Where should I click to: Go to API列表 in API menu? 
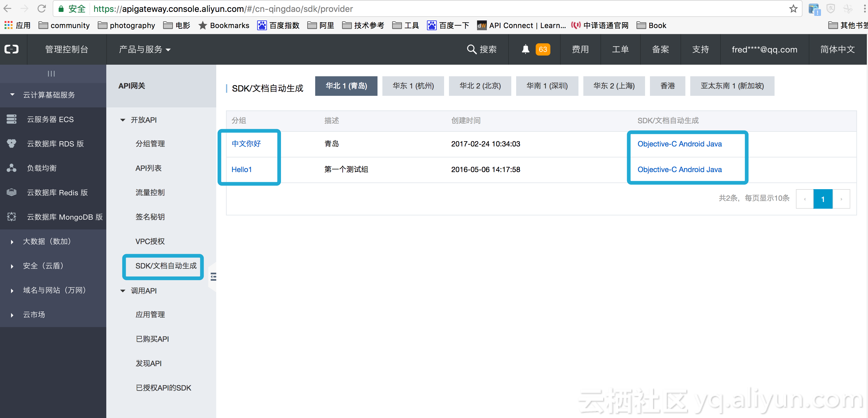pos(148,168)
